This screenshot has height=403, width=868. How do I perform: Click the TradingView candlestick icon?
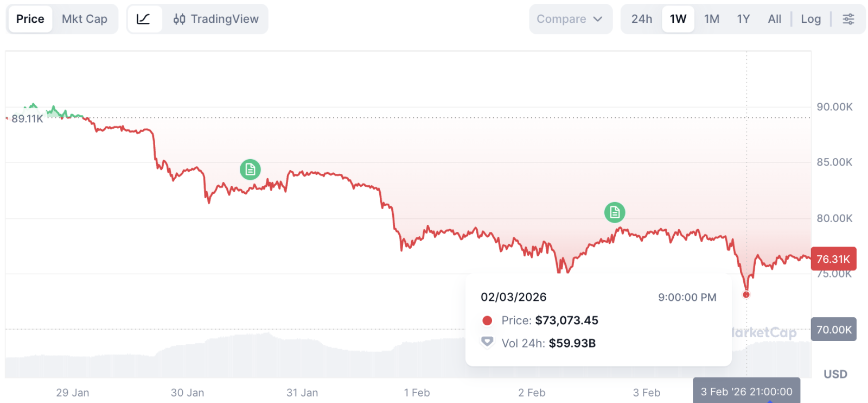179,19
